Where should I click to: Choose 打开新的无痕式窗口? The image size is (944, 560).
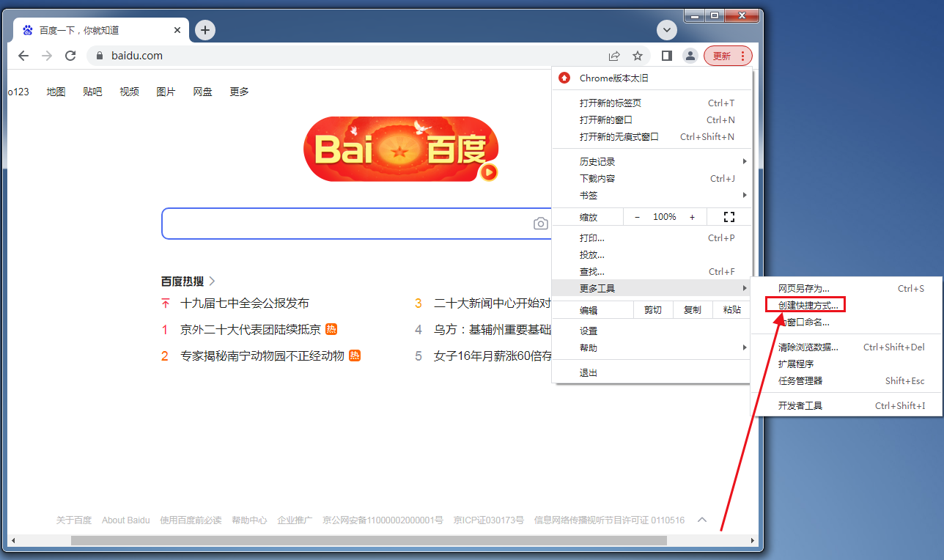[x=652, y=137]
